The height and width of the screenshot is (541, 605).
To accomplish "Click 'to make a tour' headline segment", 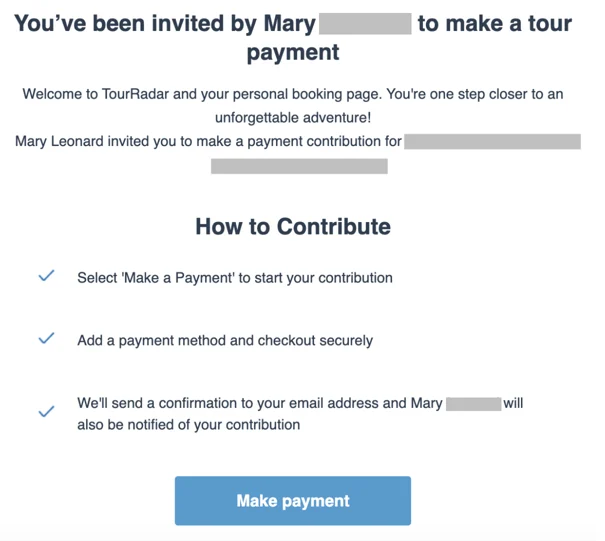I will click(x=495, y=23).
